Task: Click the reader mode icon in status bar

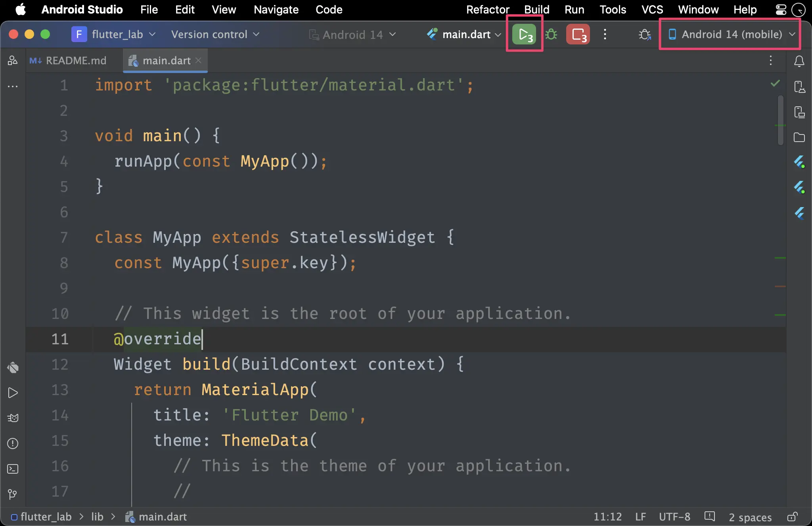Action: pyautogui.click(x=709, y=516)
